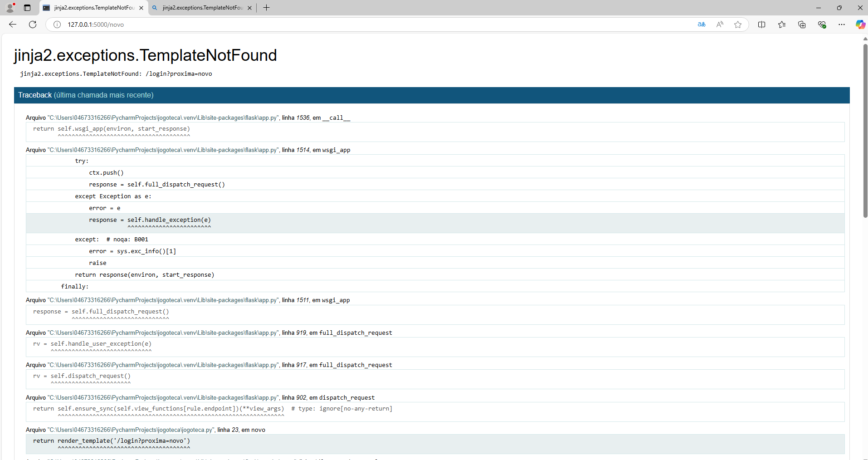Open Settings and more menu
Screen dimensions: 868x460
(x=842, y=24)
